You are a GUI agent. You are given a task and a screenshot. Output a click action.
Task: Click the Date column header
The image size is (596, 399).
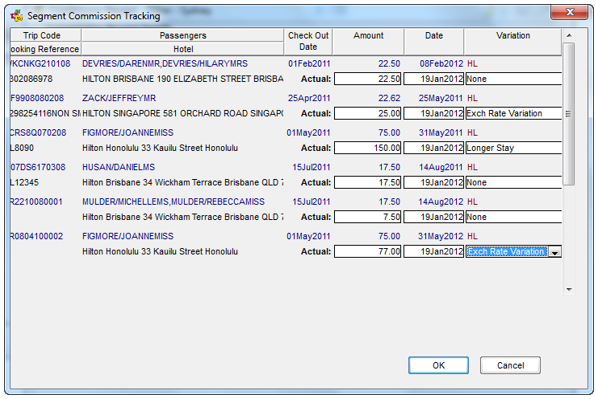(x=434, y=41)
